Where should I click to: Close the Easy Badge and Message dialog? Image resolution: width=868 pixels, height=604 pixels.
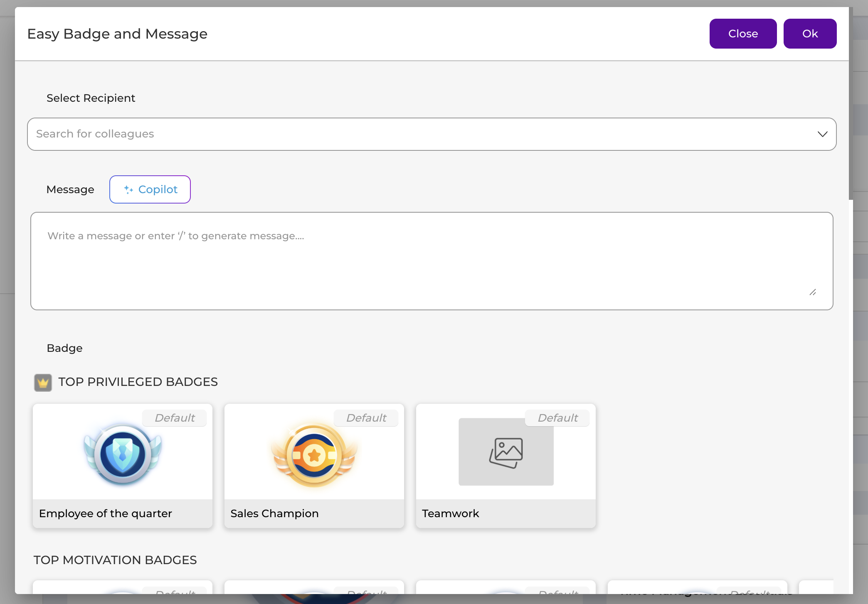[x=743, y=34]
